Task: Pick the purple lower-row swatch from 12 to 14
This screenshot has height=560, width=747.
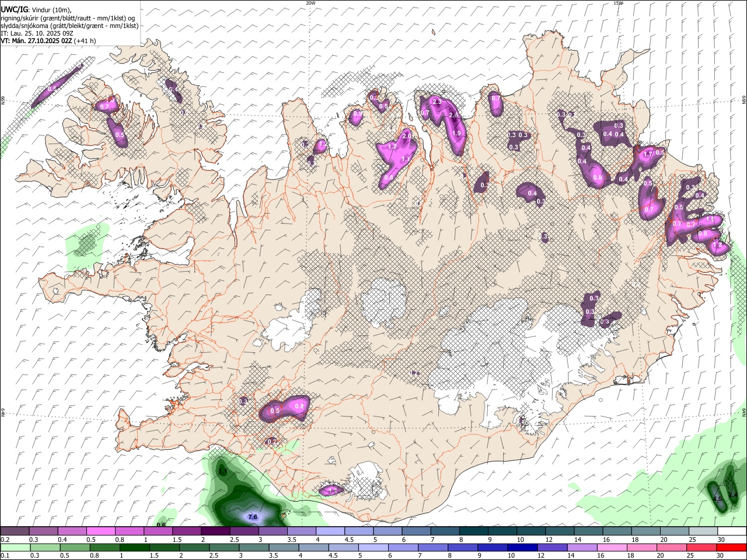Action: coord(552,548)
